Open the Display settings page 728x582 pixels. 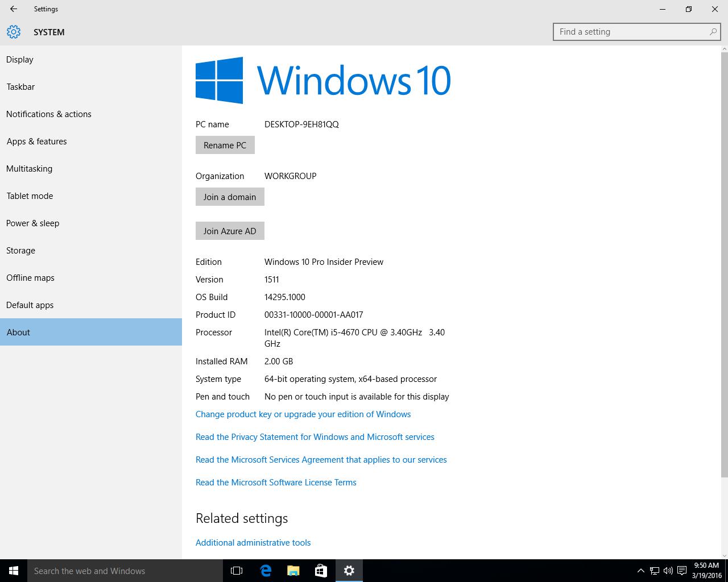point(91,59)
